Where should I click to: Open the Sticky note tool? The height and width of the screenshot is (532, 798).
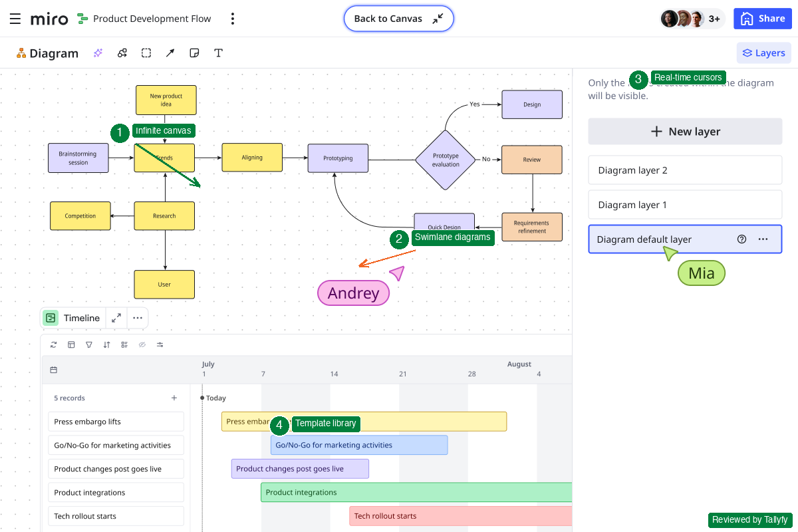click(x=194, y=53)
